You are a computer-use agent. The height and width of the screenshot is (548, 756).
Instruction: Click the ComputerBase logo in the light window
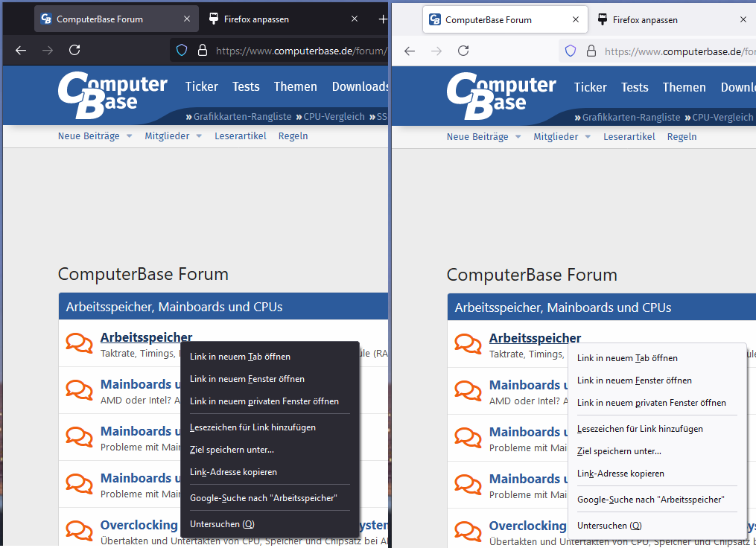tap(501, 96)
